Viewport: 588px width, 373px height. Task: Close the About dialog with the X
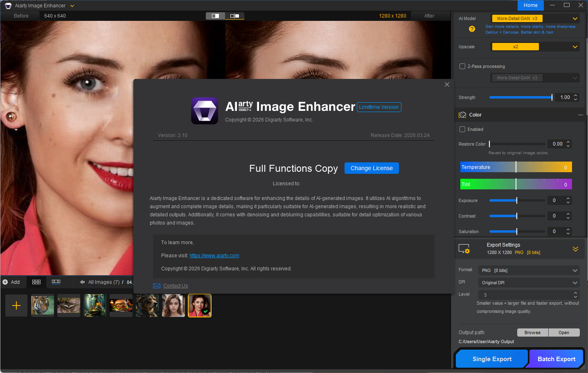[x=447, y=85]
